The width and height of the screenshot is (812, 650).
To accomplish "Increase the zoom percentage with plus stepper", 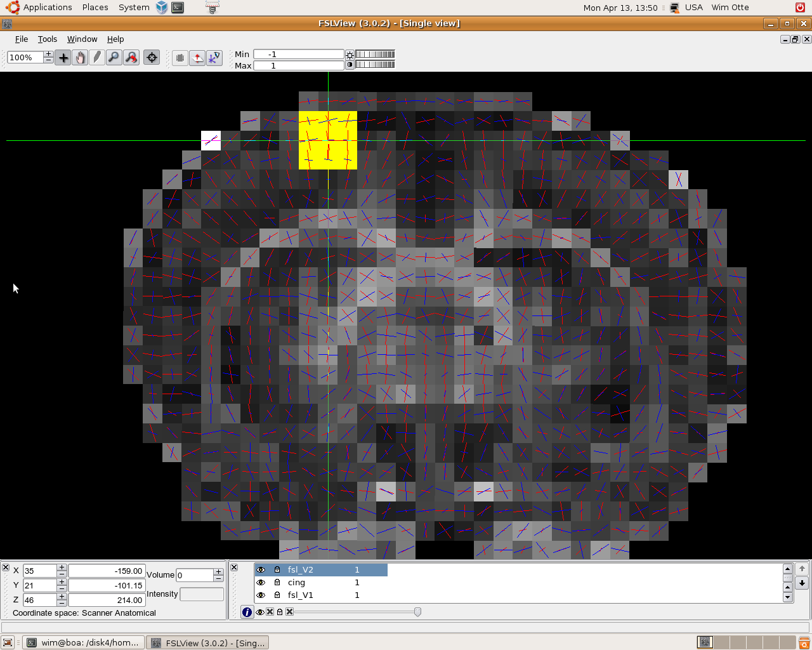I will point(48,54).
